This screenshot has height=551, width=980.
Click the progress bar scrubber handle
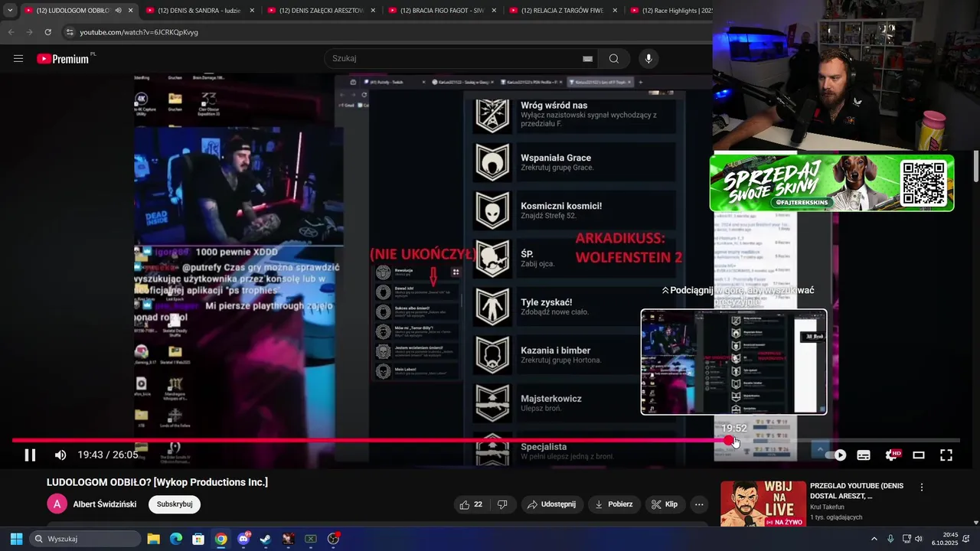tap(728, 440)
